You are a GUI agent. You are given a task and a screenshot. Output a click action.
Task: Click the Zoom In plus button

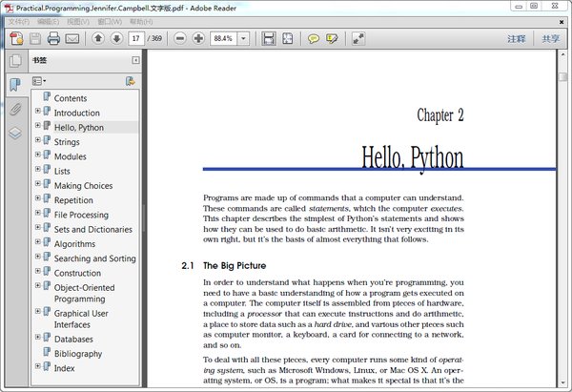point(198,38)
